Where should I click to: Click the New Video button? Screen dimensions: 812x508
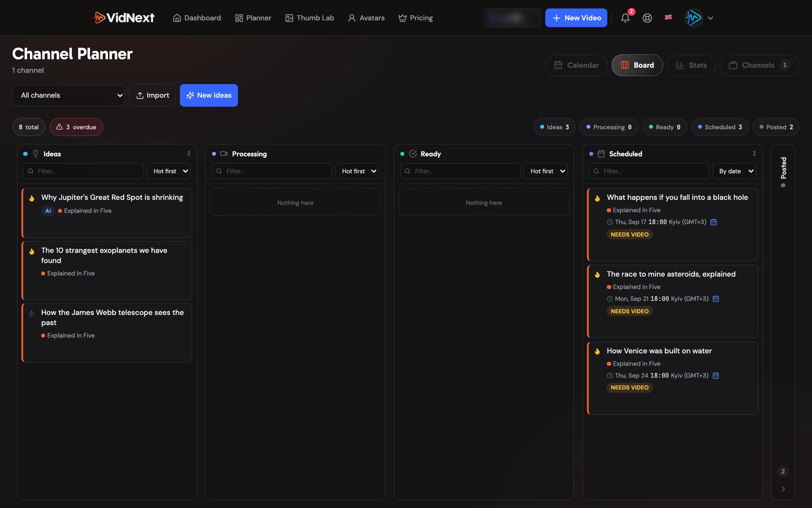(576, 18)
